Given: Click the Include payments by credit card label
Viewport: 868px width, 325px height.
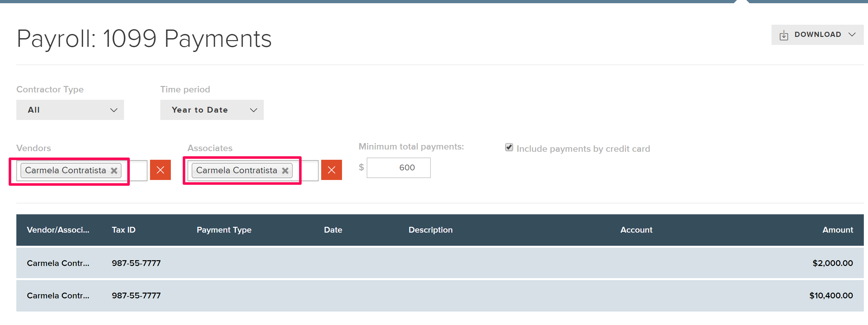Looking at the screenshot, I should tap(583, 149).
